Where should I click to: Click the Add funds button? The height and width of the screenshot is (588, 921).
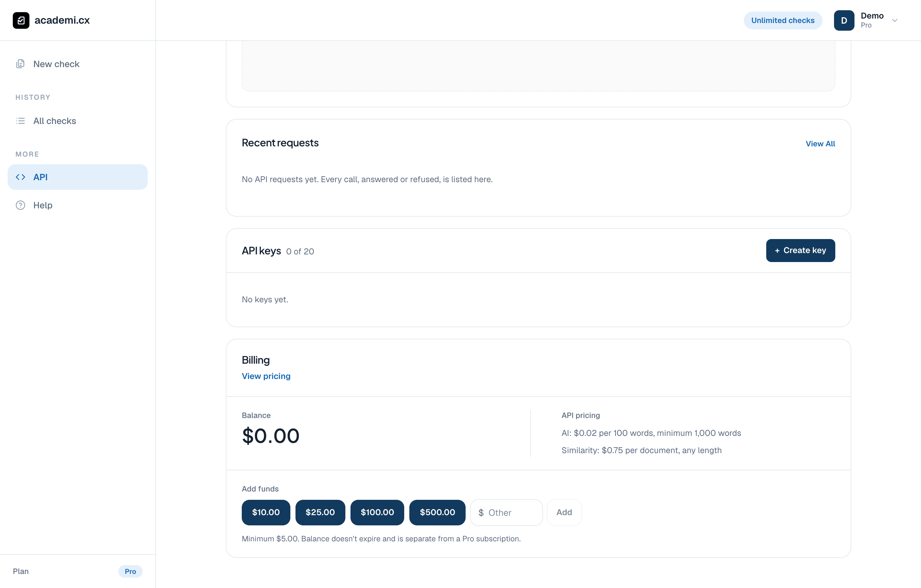pyautogui.click(x=564, y=512)
